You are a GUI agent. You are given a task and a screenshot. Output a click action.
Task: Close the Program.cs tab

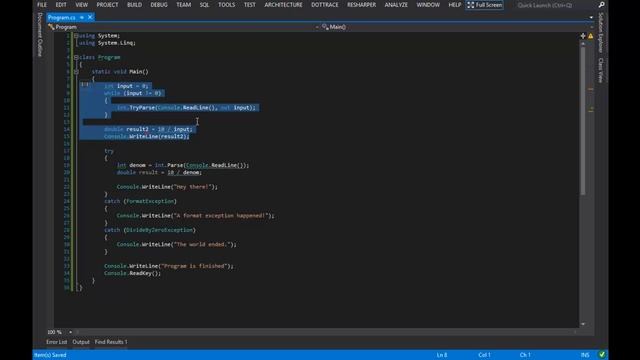click(x=90, y=17)
